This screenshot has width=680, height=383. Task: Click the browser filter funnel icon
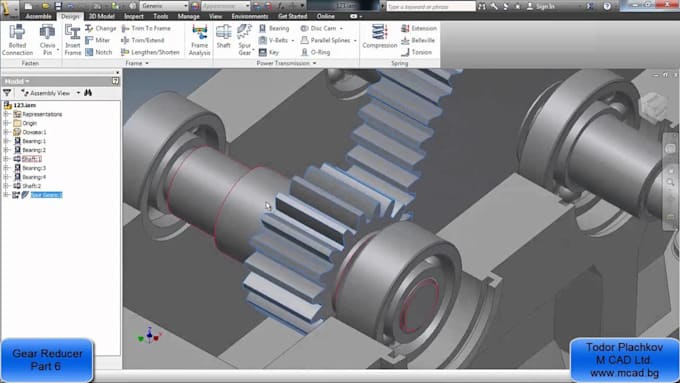(7, 93)
